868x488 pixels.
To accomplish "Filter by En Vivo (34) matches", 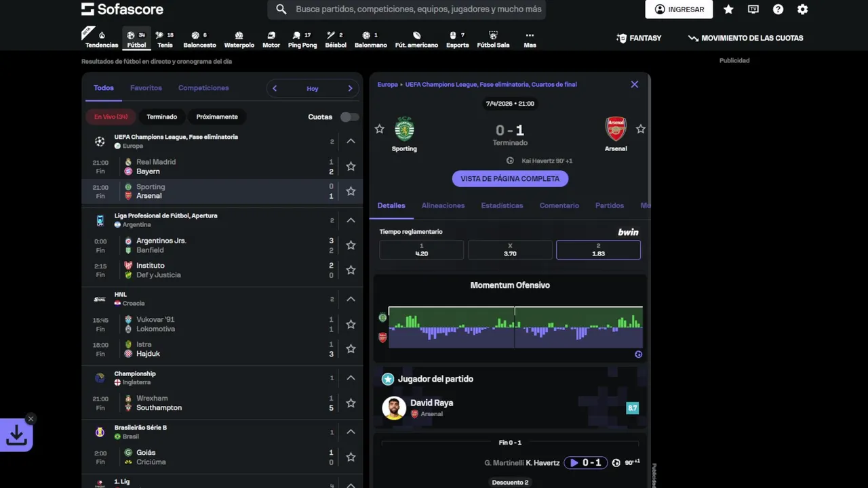I will pos(111,117).
